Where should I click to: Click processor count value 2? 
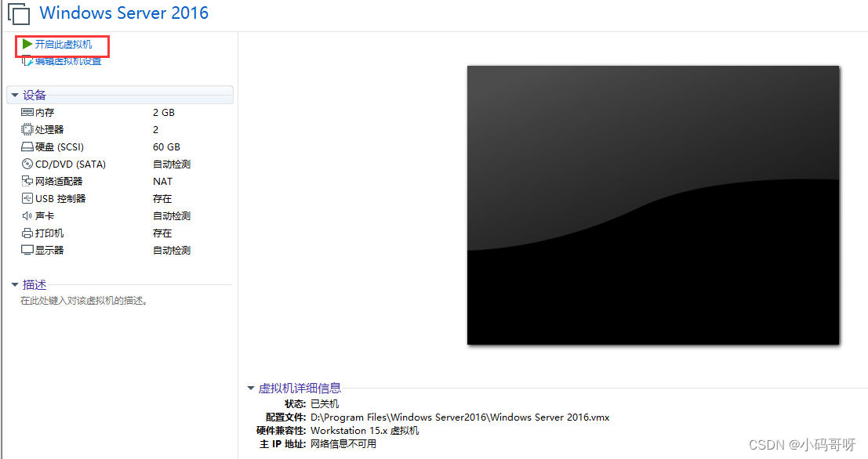pos(155,129)
